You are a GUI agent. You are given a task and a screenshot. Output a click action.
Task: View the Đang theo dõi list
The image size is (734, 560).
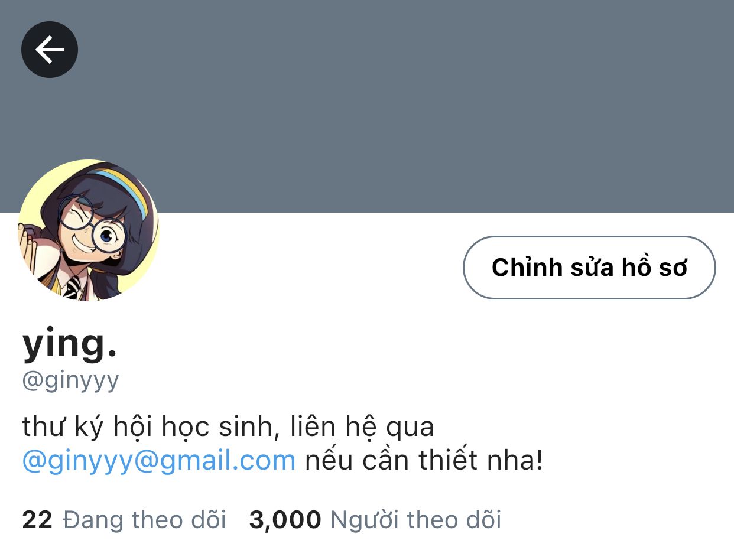[x=144, y=520]
